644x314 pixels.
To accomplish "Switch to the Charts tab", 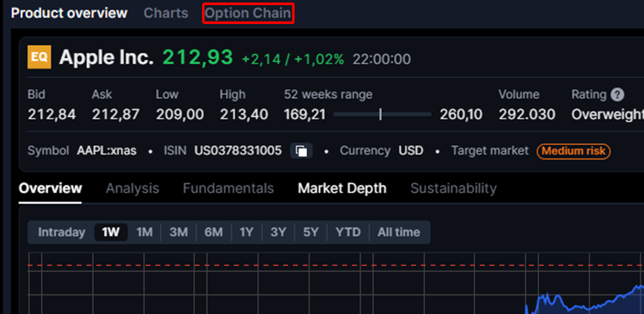I will (x=166, y=13).
